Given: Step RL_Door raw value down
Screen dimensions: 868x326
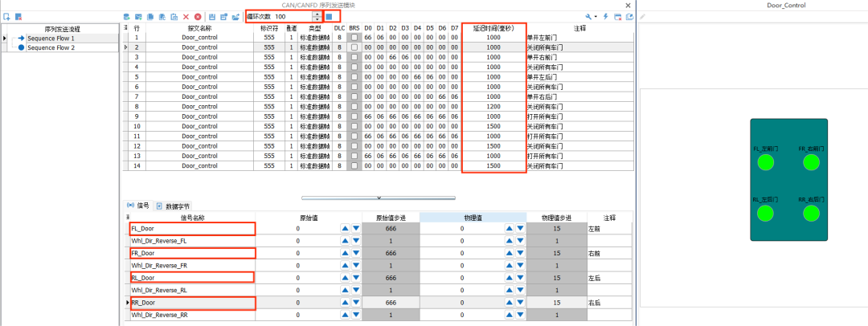Looking at the screenshot, I should pos(356,278).
